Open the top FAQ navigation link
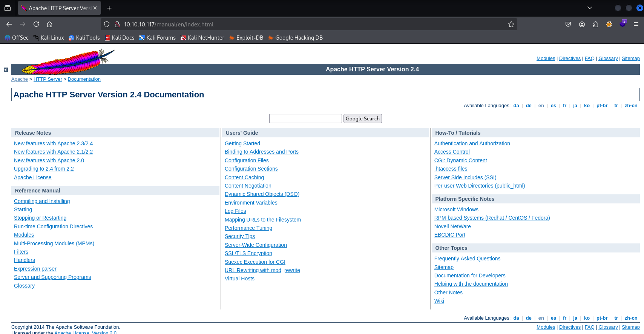 click(589, 58)
